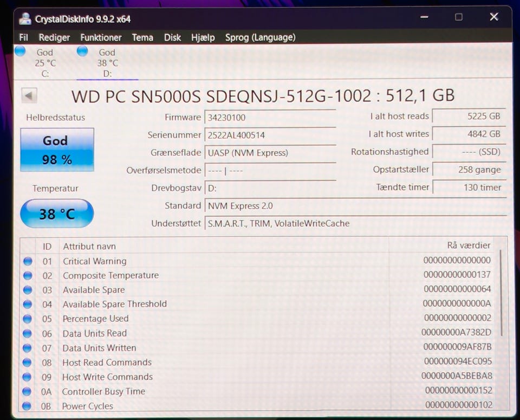The width and height of the screenshot is (520, 420).
Task: Click the blue status orb for drive C:
Action: click(20, 51)
